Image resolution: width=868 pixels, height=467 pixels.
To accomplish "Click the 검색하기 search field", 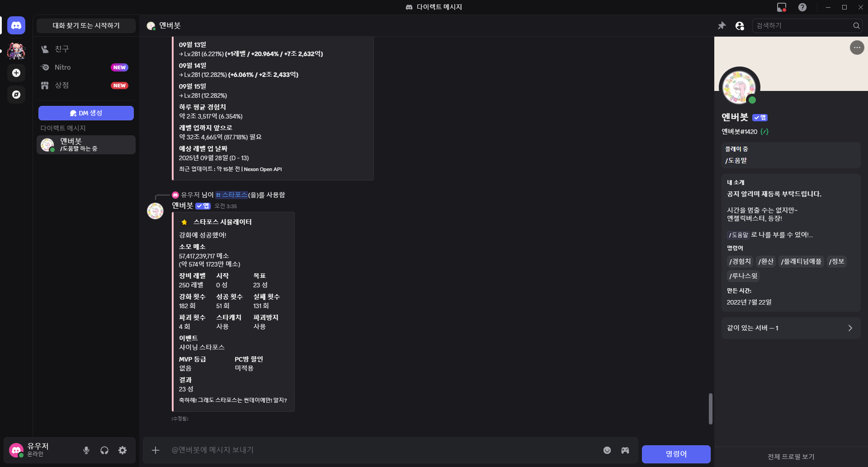I will click(x=802, y=26).
